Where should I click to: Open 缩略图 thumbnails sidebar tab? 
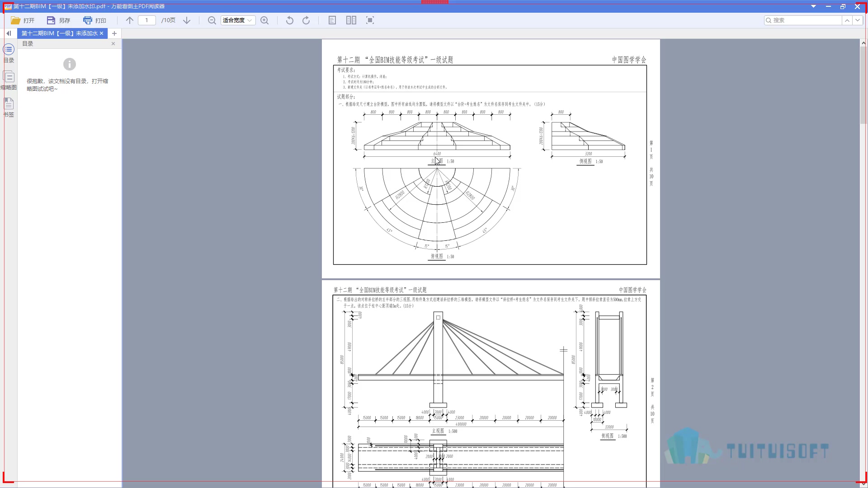coord(9,80)
